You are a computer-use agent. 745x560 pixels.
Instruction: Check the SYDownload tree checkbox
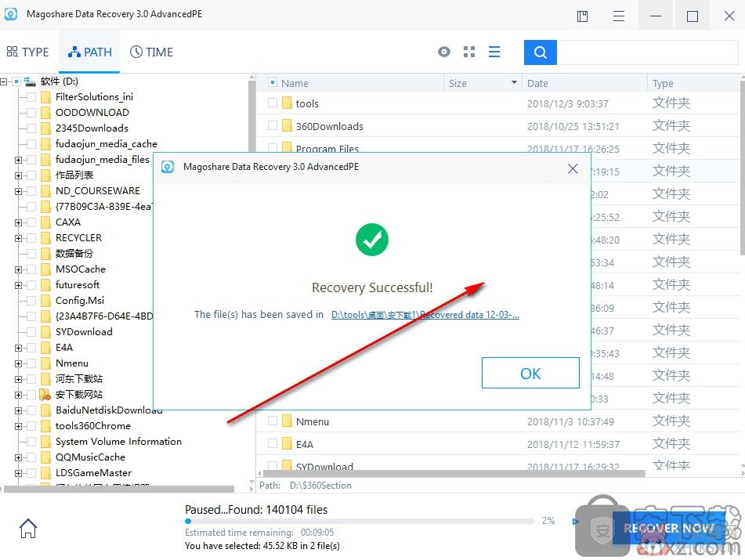31,333
